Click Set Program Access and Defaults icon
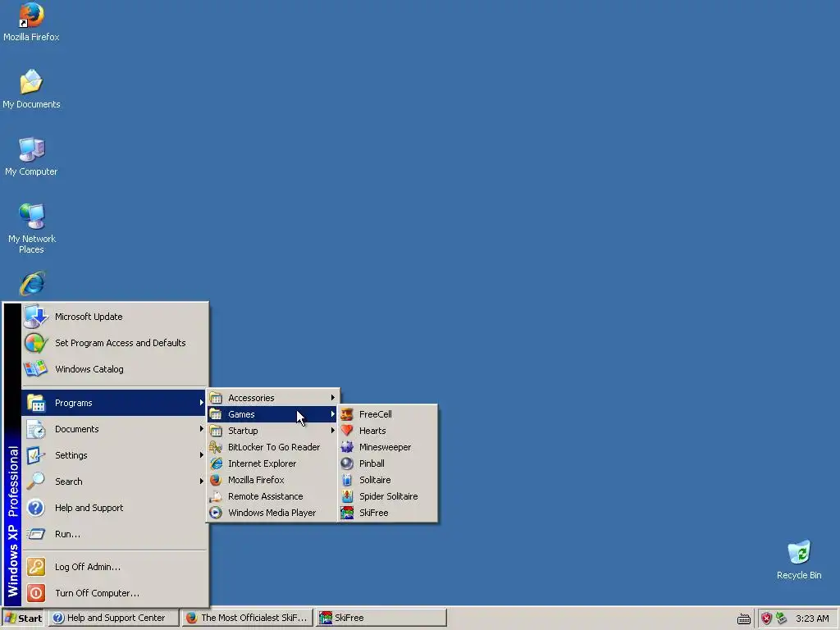The image size is (840, 630). click(36, 343)
